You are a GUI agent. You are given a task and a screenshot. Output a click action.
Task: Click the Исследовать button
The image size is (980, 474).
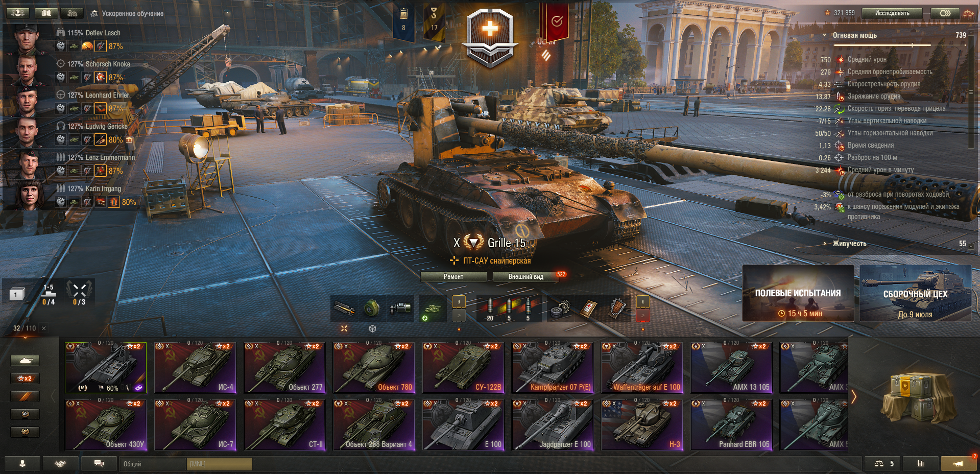(x=892, y=13)
